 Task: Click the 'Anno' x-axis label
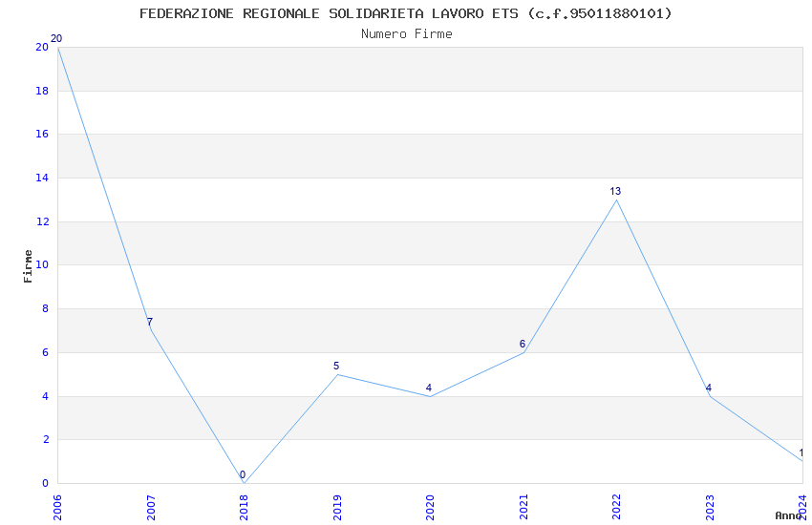point(788,515)
